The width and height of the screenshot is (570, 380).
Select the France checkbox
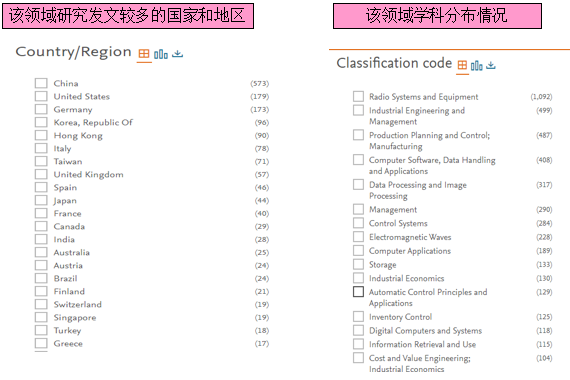(x=41, y=213)
